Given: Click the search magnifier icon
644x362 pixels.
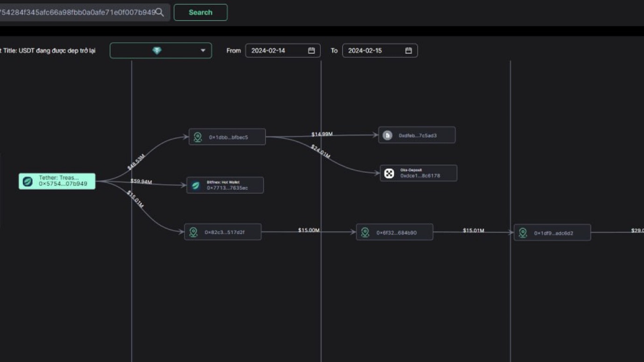Looking at the screenshot, I should click(160, 13).
